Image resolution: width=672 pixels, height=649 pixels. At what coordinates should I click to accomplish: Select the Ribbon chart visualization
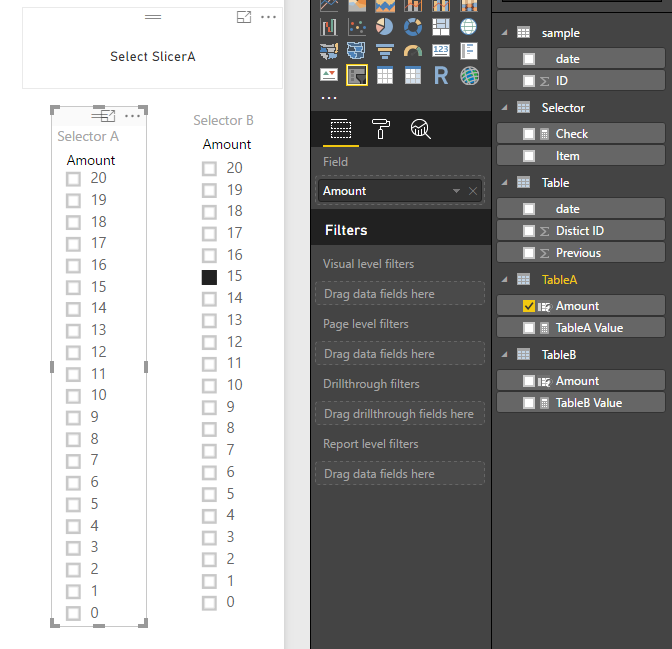[468, 5]
